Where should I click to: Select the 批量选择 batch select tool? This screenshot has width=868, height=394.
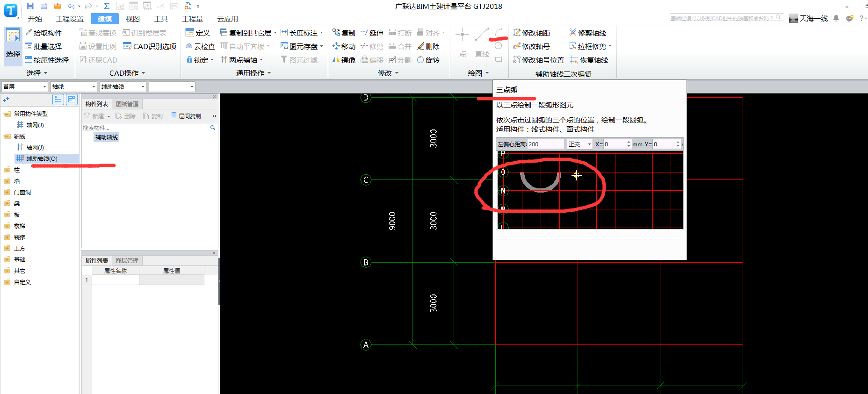pyautogui.click(x=43, y=46)
